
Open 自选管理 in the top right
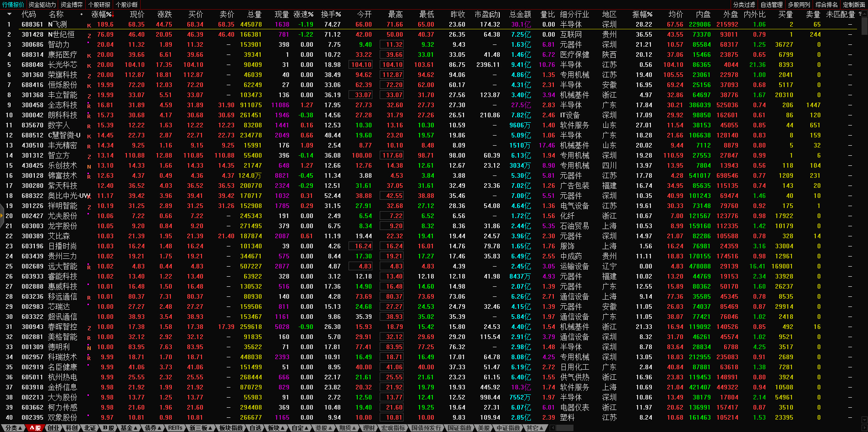(771, 5)
